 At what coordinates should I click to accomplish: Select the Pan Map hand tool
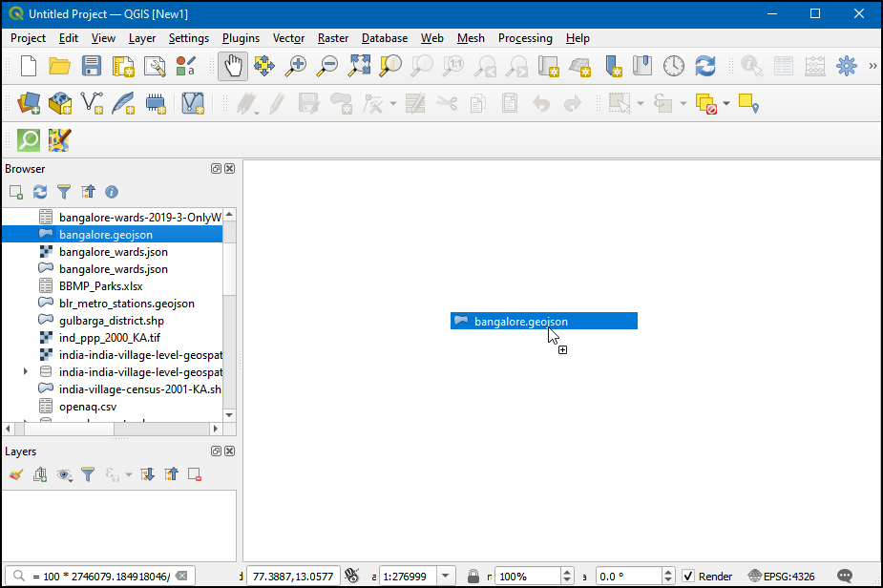click(x=233, y=66)
